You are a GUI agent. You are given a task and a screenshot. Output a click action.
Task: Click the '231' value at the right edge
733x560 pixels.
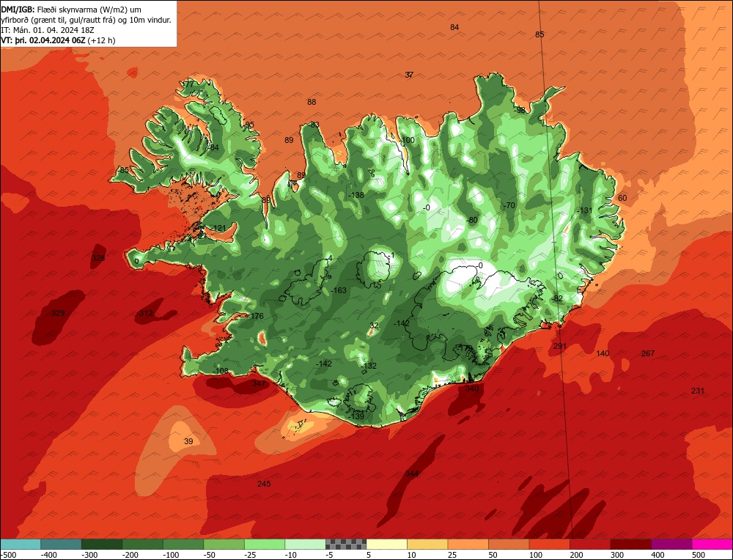coord(698,391)
